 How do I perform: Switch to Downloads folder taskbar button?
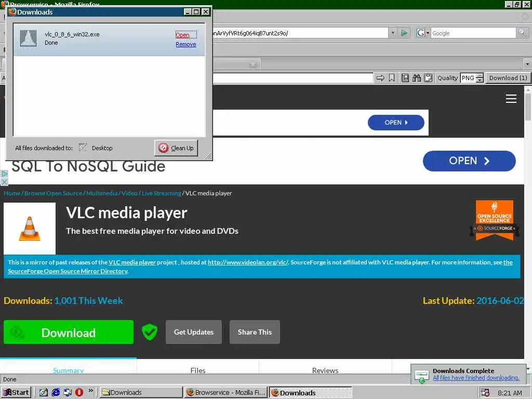click(x=141, y=393)
